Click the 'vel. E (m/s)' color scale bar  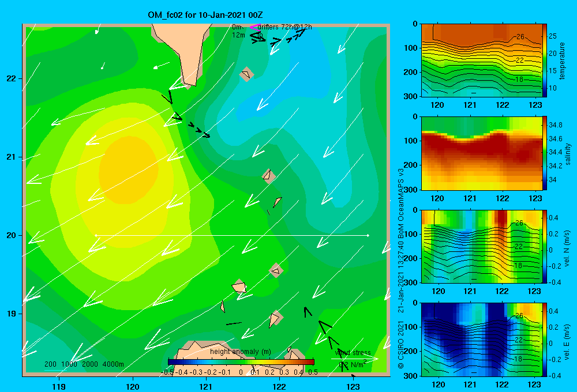point(545,340)
